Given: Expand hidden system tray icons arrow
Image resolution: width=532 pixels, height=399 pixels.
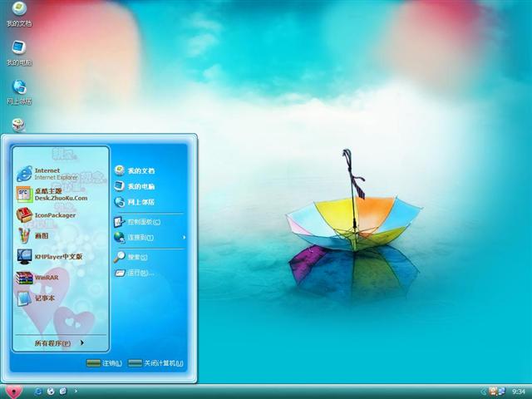Looking at the screenshot, I should point(484,392).
